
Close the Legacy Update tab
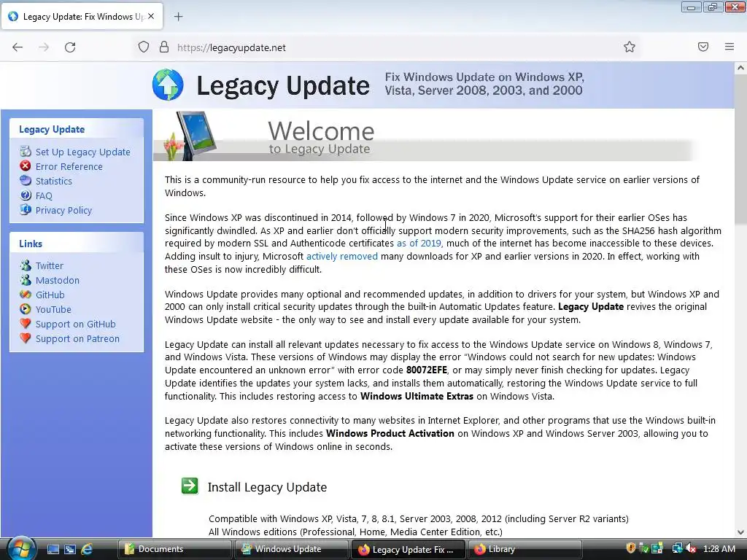tap(151, 16)
